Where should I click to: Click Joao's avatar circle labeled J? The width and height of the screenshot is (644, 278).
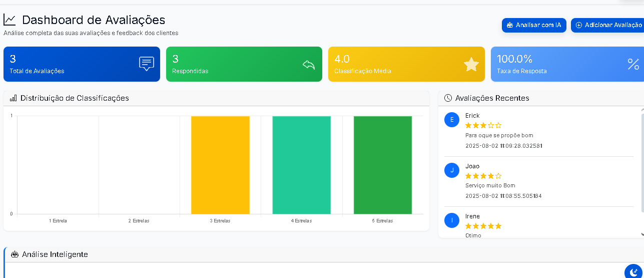coord(452,170)
